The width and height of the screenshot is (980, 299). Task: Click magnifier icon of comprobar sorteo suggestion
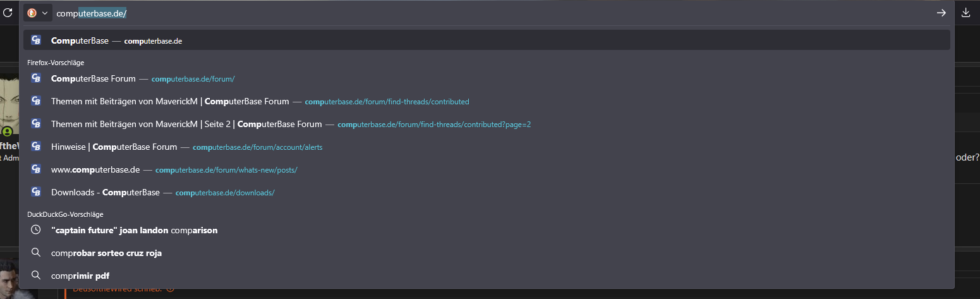click(x=36, y=253)
